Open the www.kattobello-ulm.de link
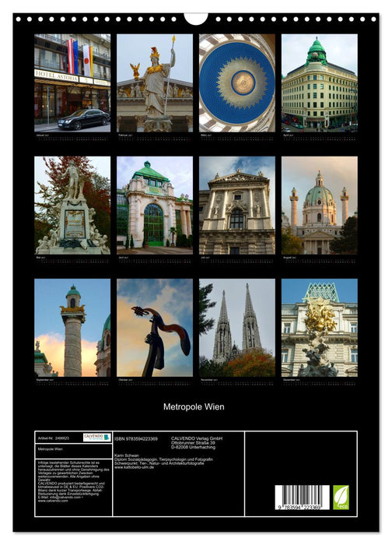The width and height of the screenshot is (392, 545). pyautogui.click(x=134, y=467)
